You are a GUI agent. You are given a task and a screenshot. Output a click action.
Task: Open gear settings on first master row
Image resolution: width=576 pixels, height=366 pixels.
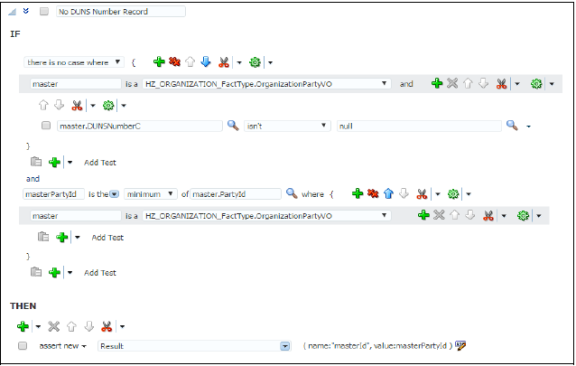pos(536,84)
